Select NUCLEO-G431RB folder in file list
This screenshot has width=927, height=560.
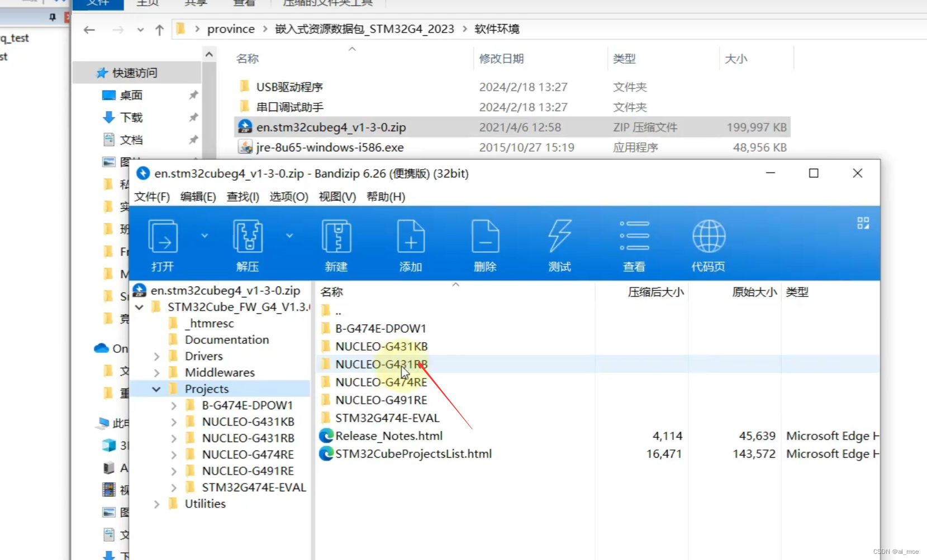point(382,364)
